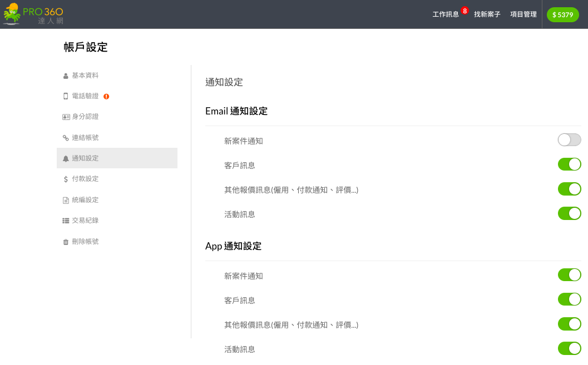Click the trash icon beside 刪除帳號
The height and width of the screenshot is (365, 588).
[66, 242]
